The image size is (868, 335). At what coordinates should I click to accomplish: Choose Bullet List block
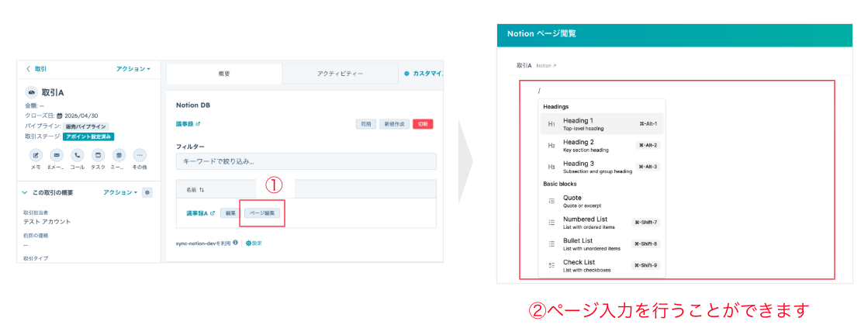pos(601,243)
